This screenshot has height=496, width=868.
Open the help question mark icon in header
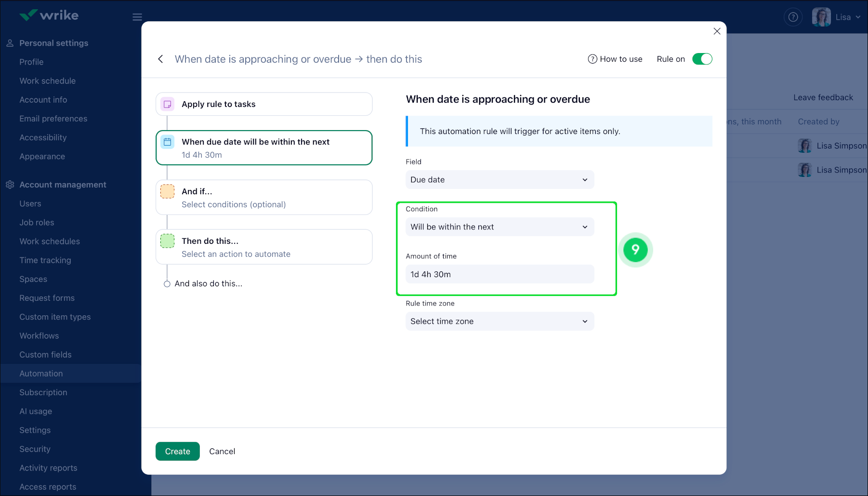coord(793,17)
